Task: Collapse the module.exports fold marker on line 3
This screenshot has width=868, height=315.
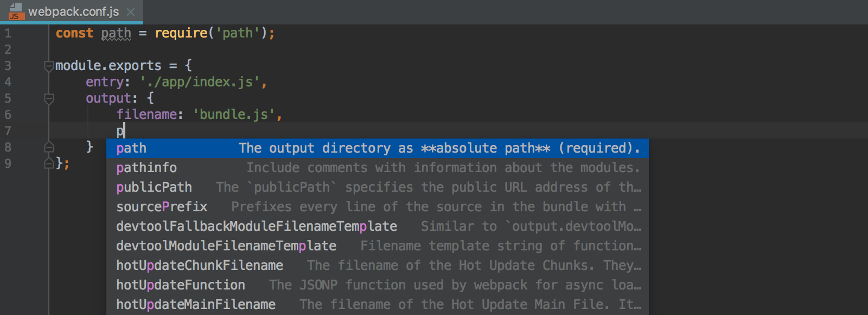Action: pyautogui.click(x=49, y=66)
